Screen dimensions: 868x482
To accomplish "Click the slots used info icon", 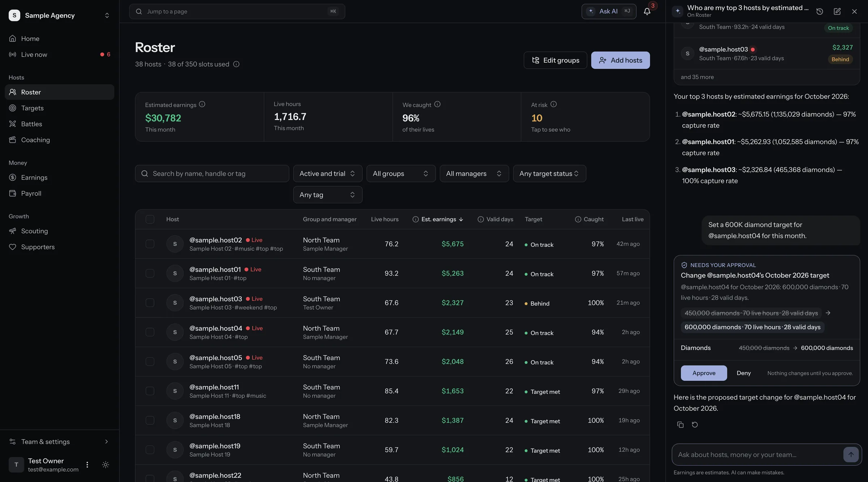I will pos(236,64).
